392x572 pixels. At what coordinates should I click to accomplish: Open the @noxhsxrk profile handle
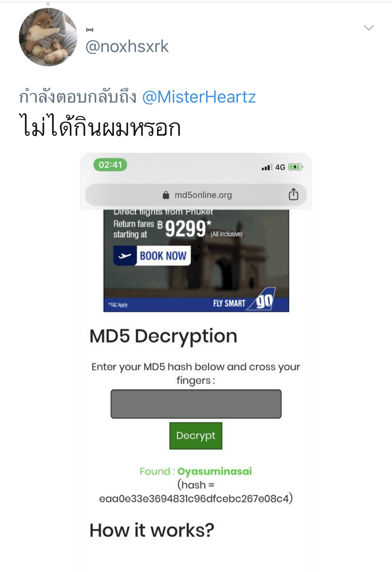coord(127,46)
